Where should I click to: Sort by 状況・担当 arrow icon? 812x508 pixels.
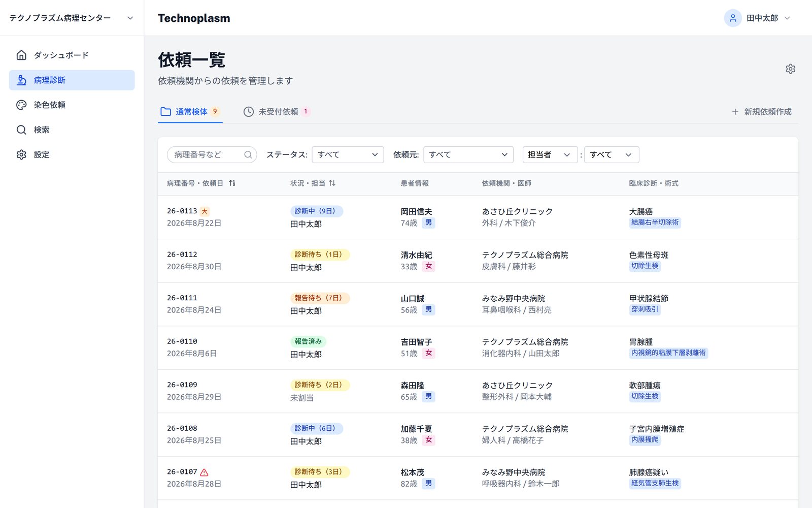(332, 183)
